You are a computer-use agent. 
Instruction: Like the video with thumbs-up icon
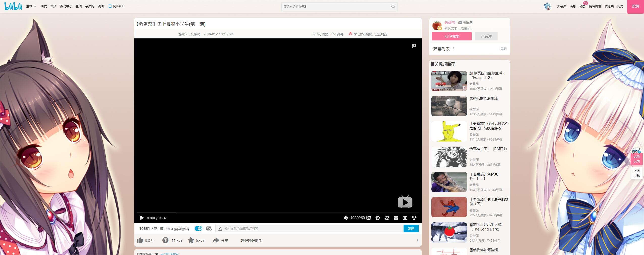pos(140,240)
